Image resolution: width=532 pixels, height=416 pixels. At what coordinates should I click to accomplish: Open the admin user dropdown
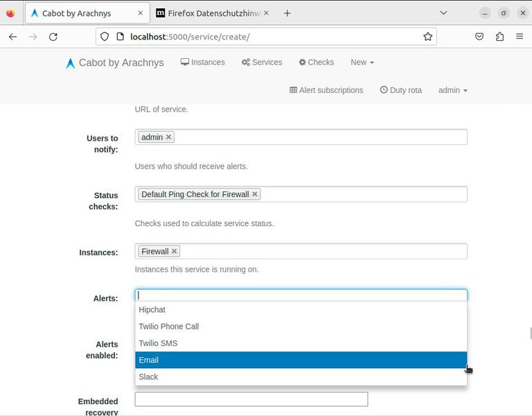(x=452, y=90)
